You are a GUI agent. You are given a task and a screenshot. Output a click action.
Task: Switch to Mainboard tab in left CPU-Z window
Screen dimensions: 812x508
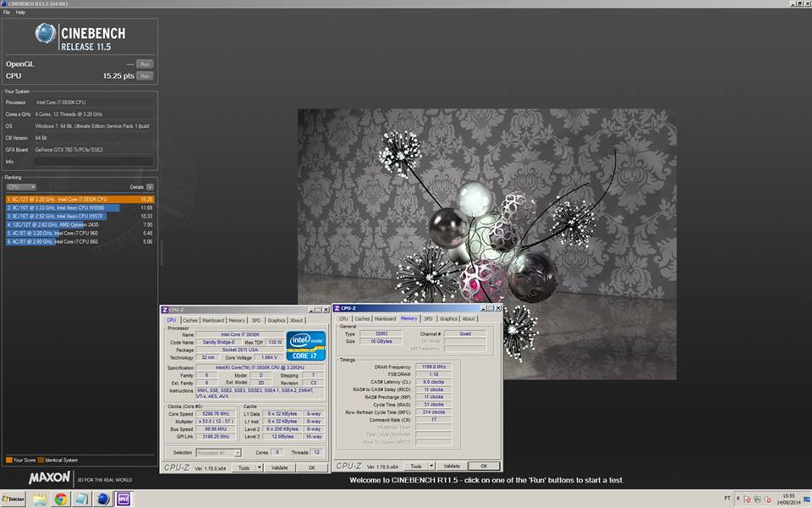213,320
